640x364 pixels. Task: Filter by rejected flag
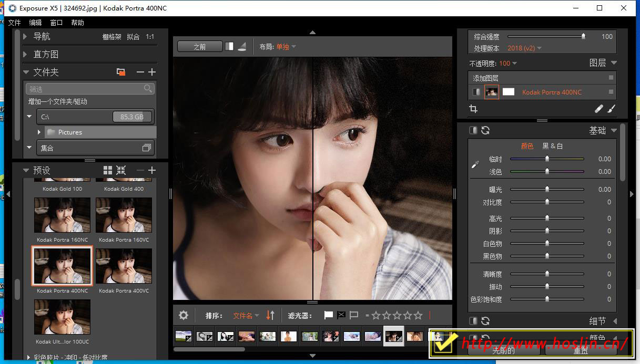point(341,315)
